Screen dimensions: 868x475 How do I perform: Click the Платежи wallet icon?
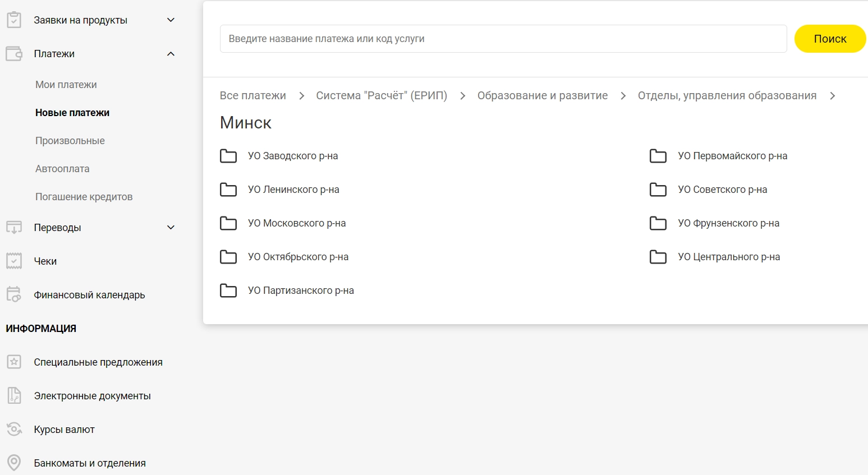(x=14, y=54)
